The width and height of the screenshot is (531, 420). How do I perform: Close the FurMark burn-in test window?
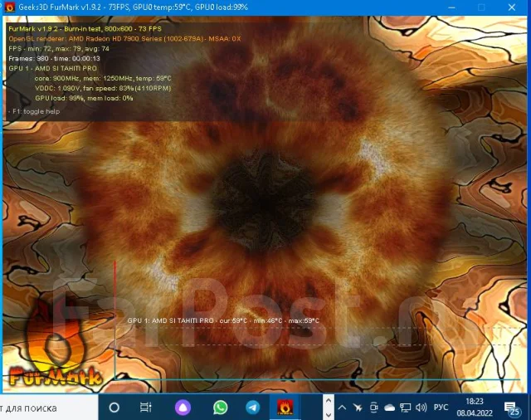pos(512,7)
